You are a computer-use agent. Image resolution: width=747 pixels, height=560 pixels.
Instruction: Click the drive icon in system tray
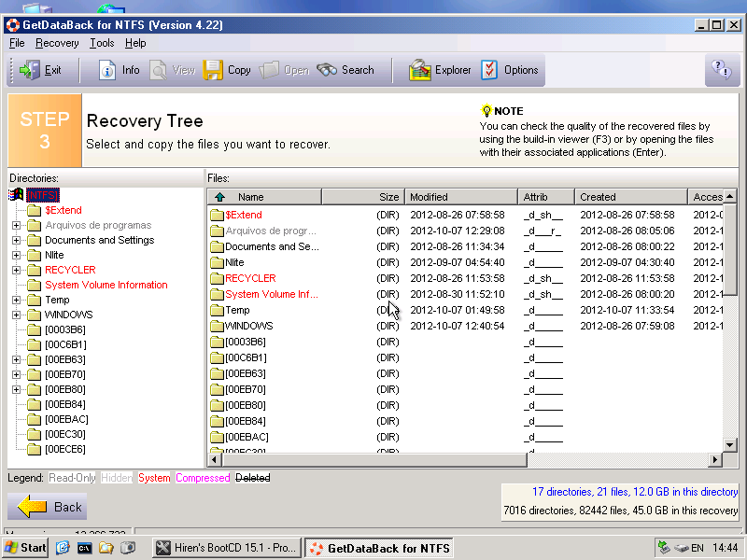pyautogui.click(x=682, y=548)
